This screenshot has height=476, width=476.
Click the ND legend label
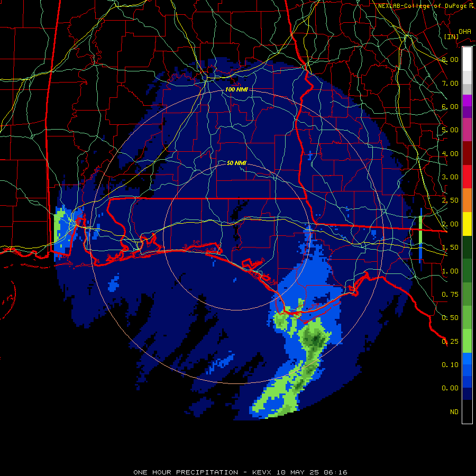coord(454,412)
